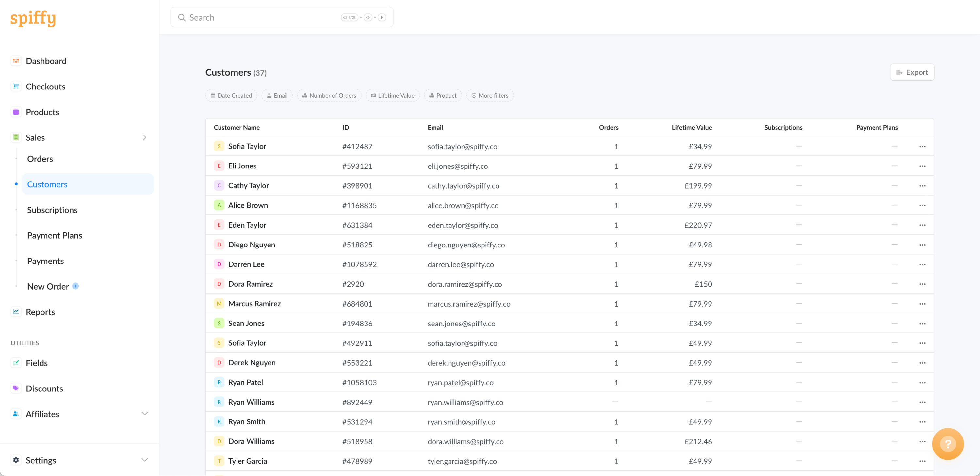Focus the Search input field
980x476 pixels.
tap(263, 18)
